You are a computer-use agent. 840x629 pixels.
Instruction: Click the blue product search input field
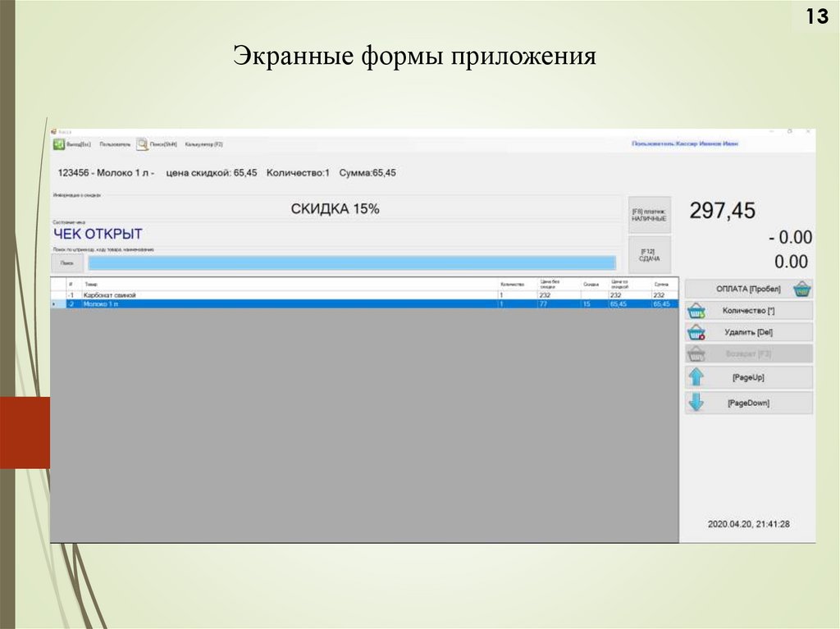pos(351,262)
